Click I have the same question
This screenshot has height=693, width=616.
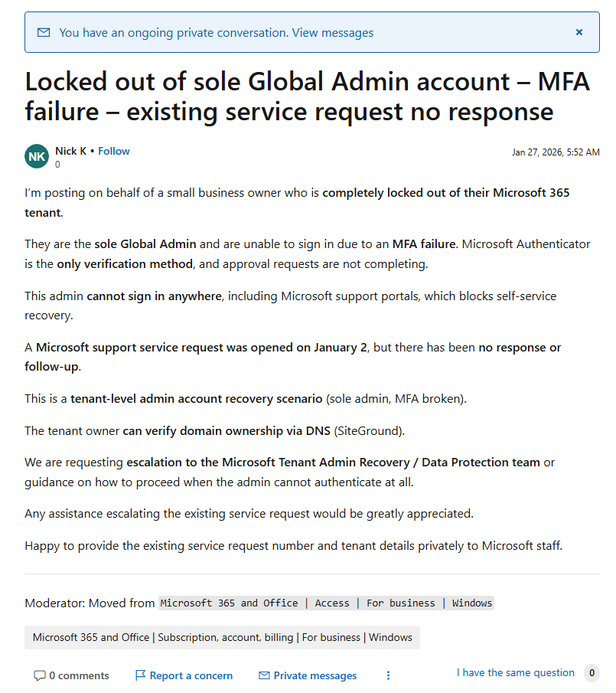tap(515, 672)
